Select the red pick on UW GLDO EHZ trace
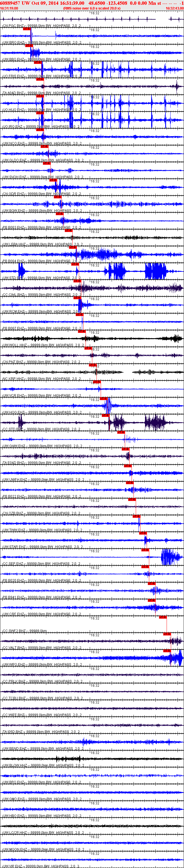This screenshot has width=184, height=868. tap(44, 147)
